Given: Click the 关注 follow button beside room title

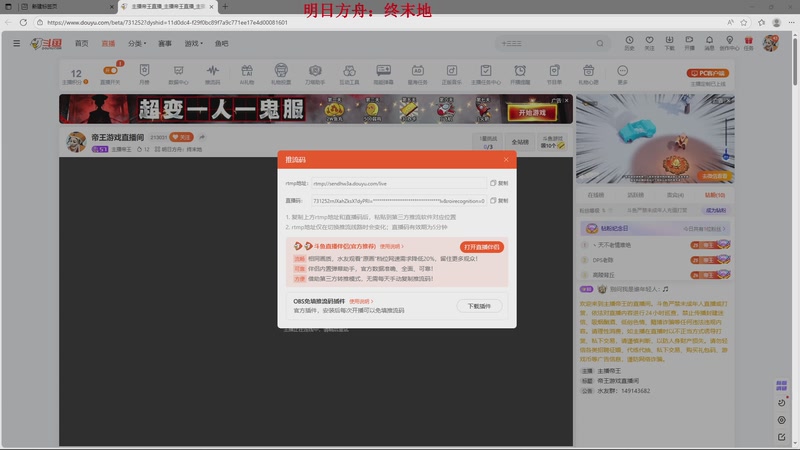Looking at the screenshot, I should click(x=181, y=137).
